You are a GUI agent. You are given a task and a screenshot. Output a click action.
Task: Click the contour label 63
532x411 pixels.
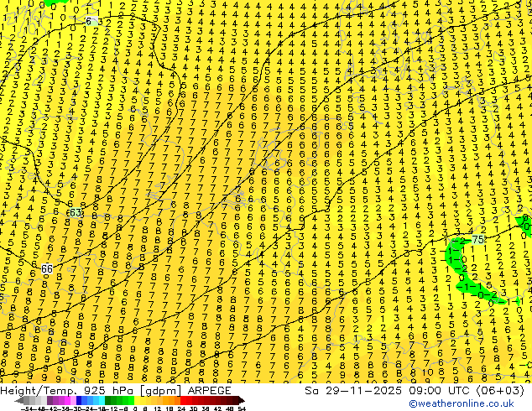[76, 212]
